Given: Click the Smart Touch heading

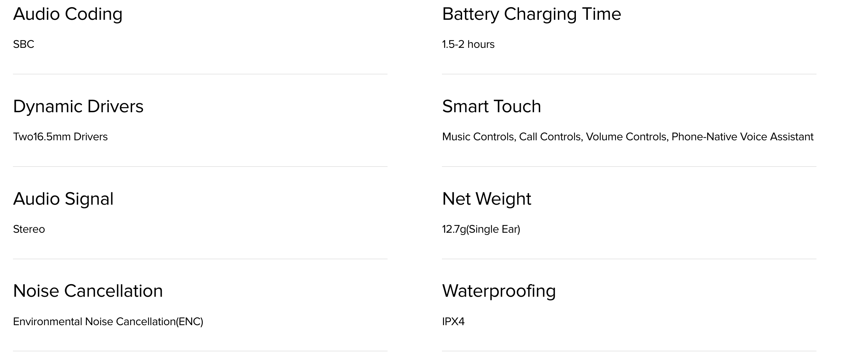Looking at the screenshot, I should pos(492,106).
